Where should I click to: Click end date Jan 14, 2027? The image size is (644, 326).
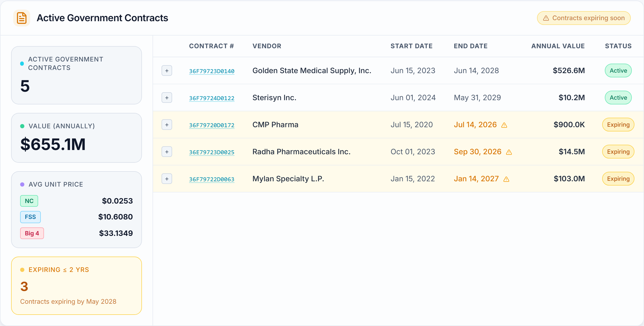pyautogui.click(x=476, y=179)
